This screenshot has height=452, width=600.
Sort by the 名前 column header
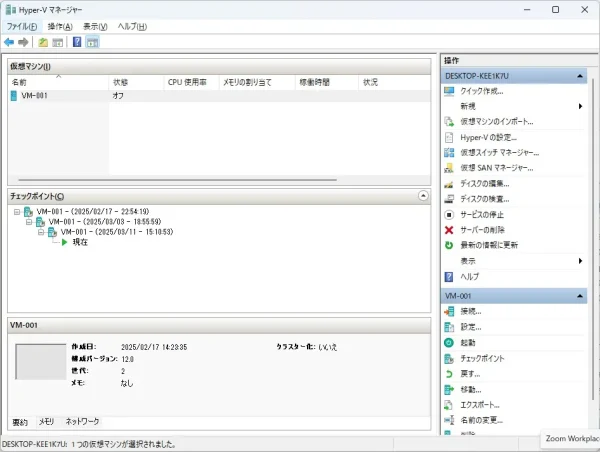click(59, 82)
